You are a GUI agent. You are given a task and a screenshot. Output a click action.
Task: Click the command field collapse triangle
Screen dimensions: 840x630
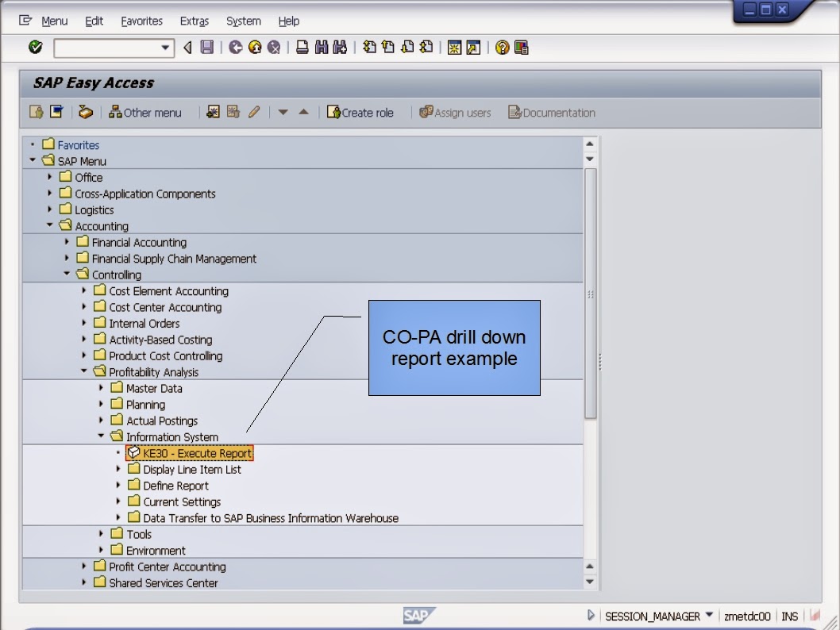(x=187, y=47)
